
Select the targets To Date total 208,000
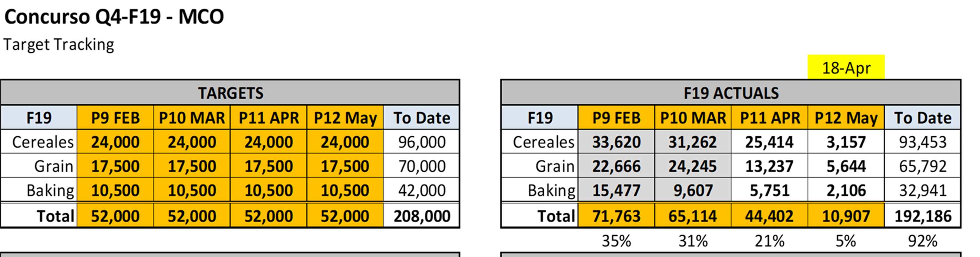pyautogui.click(x=422, y=216)
